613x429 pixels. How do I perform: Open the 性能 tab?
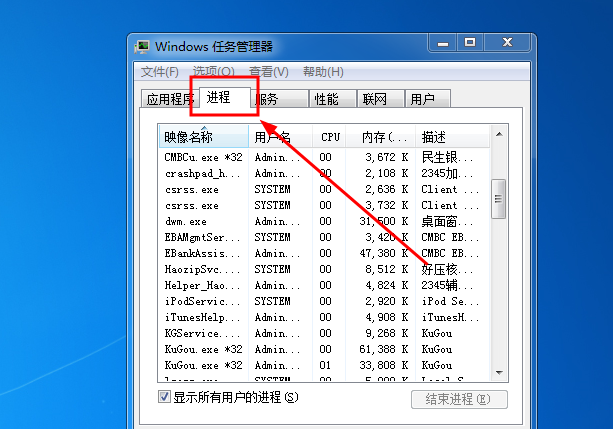333,99
